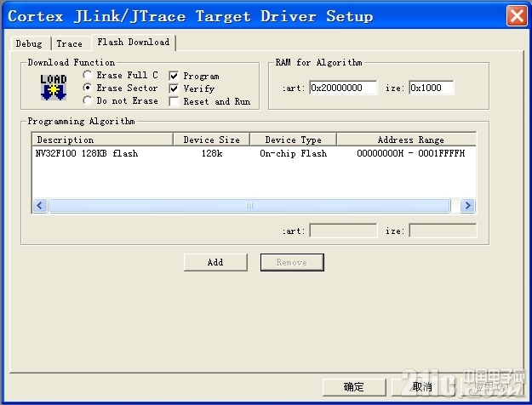Select the NV32F100 128KB flash row
Image resolution: width=532 pixels, height=405 pixels.
point(254,154)
